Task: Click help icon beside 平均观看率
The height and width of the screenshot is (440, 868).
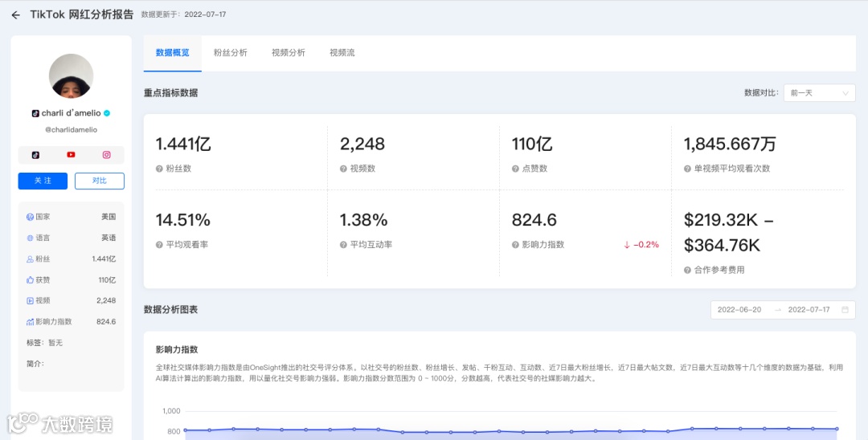Action: (x=159, y=244)
